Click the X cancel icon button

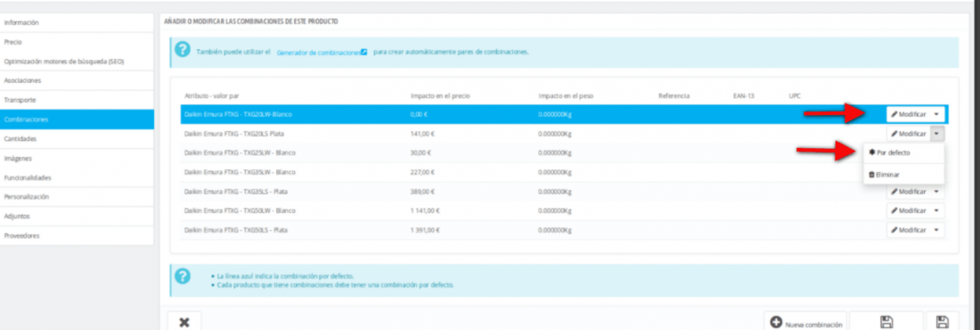[x=184, y=322]
